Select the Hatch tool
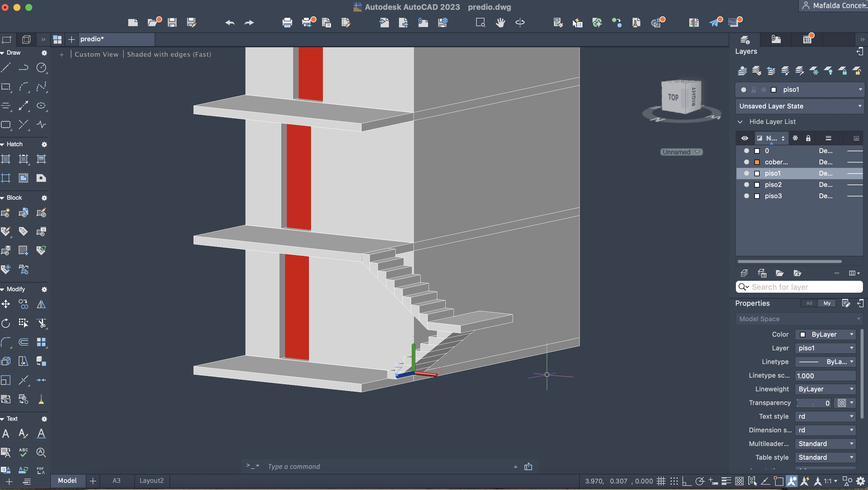Viewport: 868px width, 490px height. [x=6, y=159]
